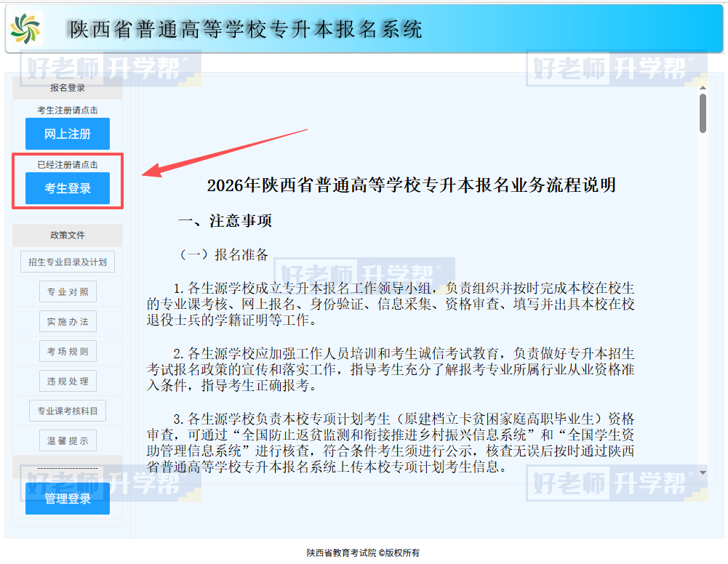Open the 专业对照 policy document

(68, 291)
